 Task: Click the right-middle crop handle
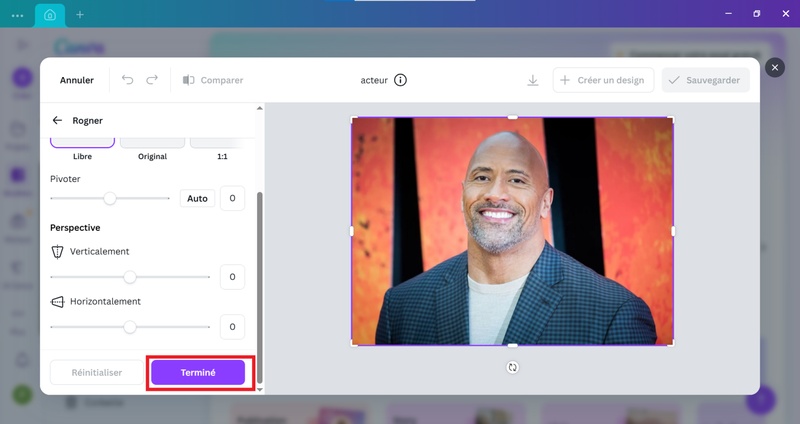coord(673,231)
